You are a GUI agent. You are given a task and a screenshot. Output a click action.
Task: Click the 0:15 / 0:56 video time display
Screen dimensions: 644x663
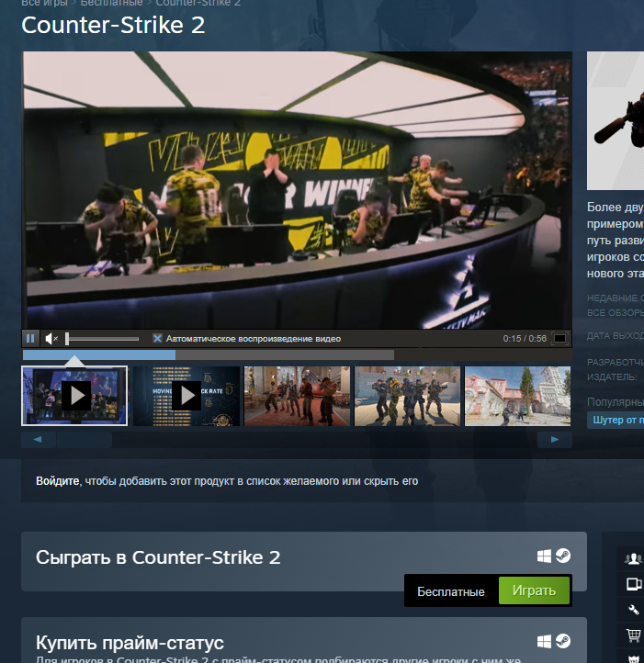tap(525, 339)
